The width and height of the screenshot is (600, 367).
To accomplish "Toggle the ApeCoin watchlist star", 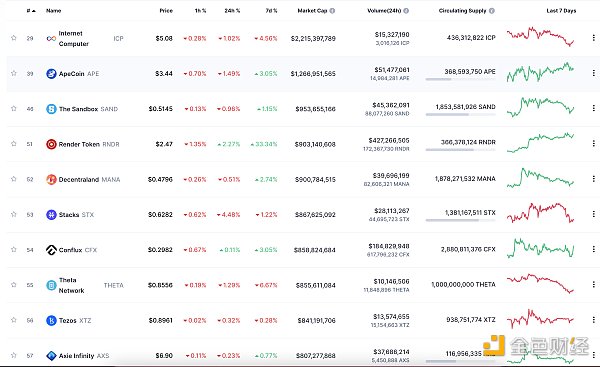I will coord(14,73).
